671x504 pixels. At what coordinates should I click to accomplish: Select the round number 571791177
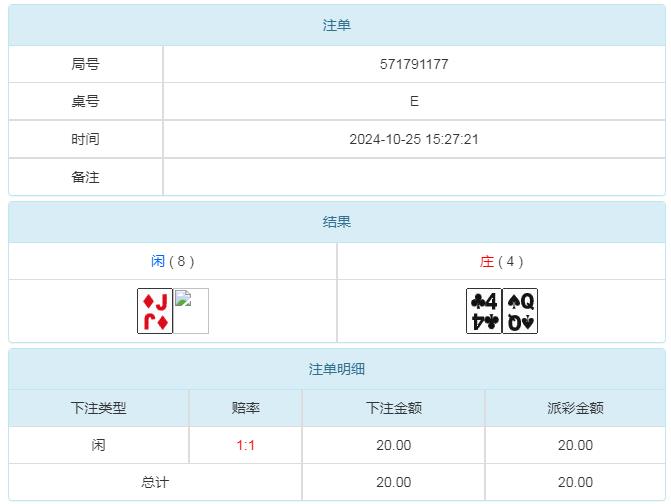414,64
